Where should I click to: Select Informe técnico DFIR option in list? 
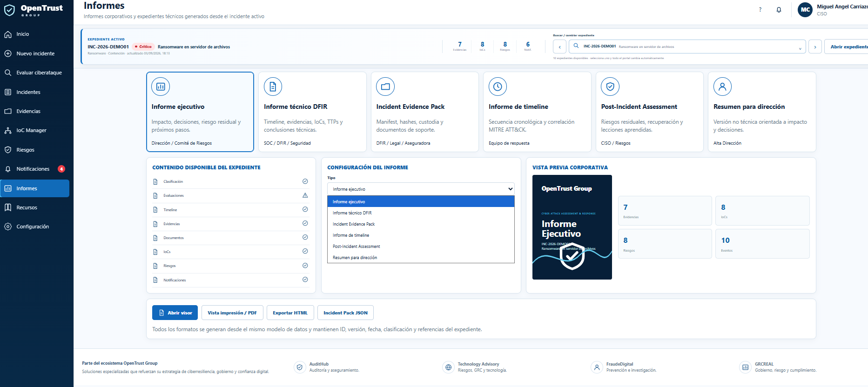(x=421, y=213)
